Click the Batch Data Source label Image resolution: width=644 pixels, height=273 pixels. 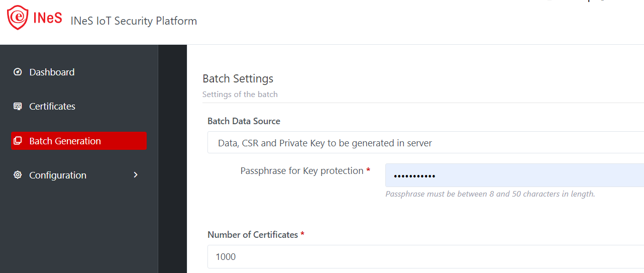point(244,121)
